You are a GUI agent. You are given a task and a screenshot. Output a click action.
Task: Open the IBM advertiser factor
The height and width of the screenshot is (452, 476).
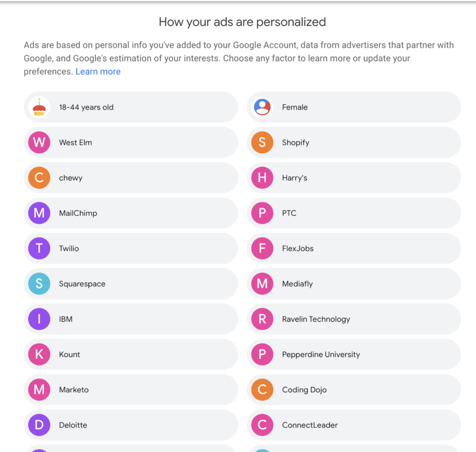131,319
